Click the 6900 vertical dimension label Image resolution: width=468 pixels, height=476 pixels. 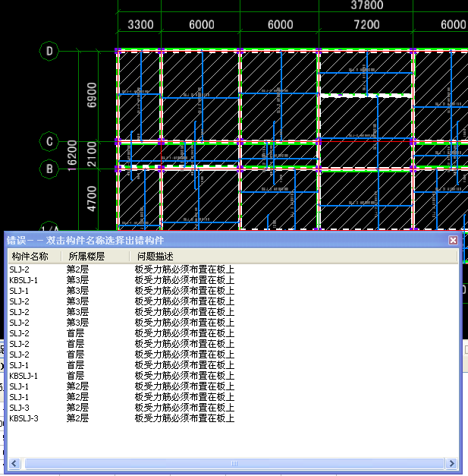pyautogui.click(x=92, y=95)
